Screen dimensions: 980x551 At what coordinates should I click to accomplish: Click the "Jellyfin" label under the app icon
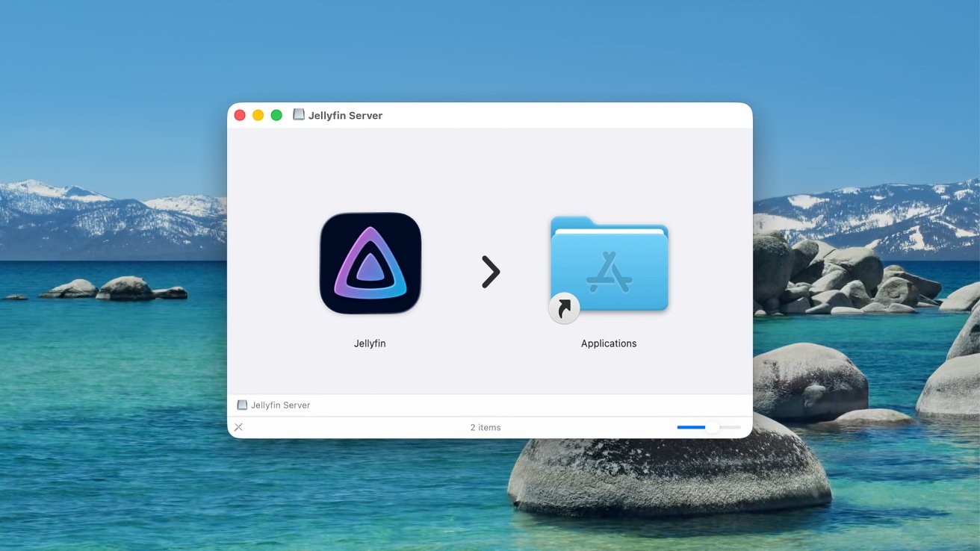pos(370,343)
